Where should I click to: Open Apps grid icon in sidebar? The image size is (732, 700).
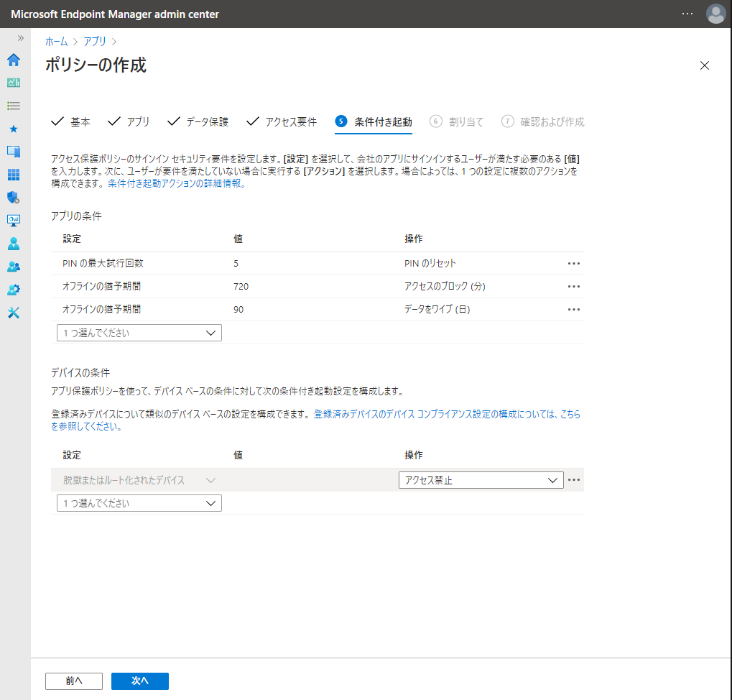[14, 175]
